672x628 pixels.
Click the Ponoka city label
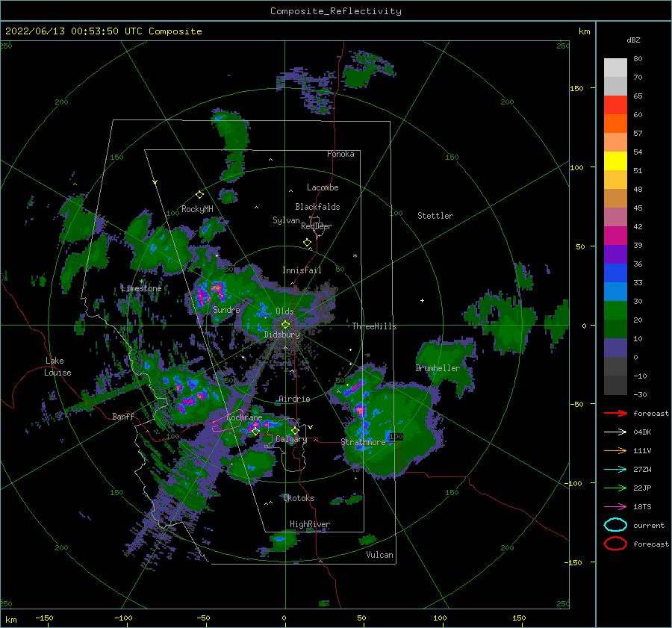[340, 154]
